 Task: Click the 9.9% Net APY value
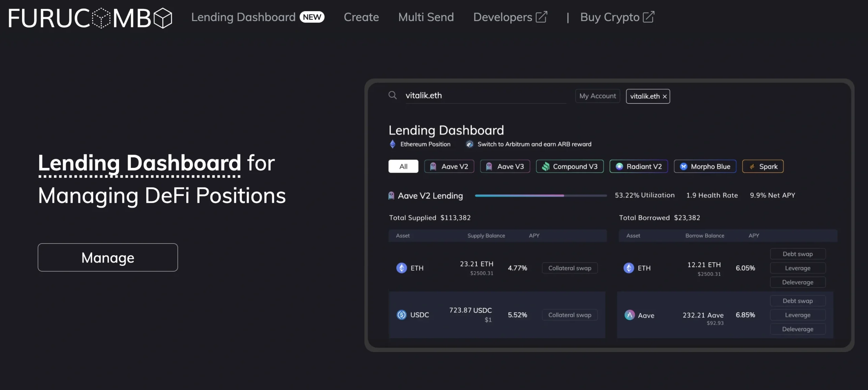tap(772, 195)
